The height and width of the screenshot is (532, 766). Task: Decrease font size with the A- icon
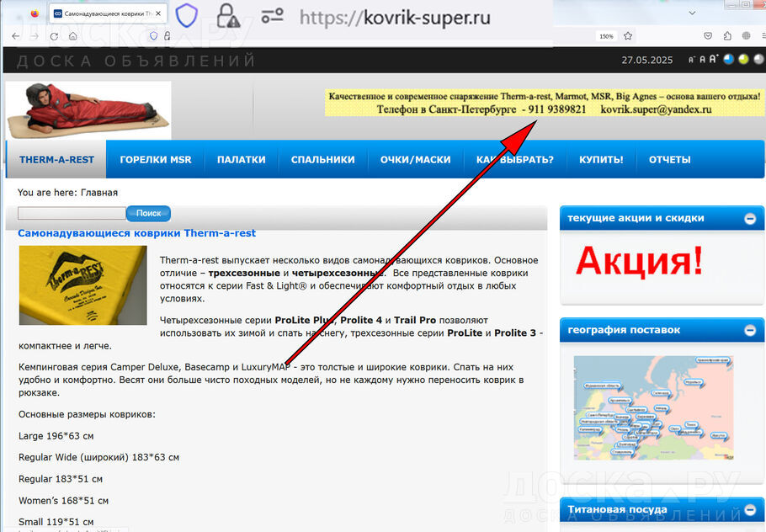pyautogui.click(x=692, y=61)
